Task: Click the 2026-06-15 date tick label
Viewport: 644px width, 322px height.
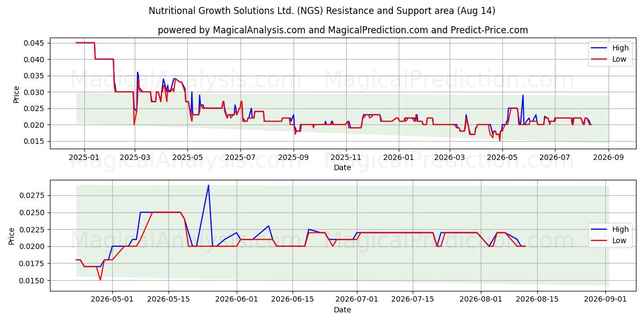Action: click(x=293, y=299)
